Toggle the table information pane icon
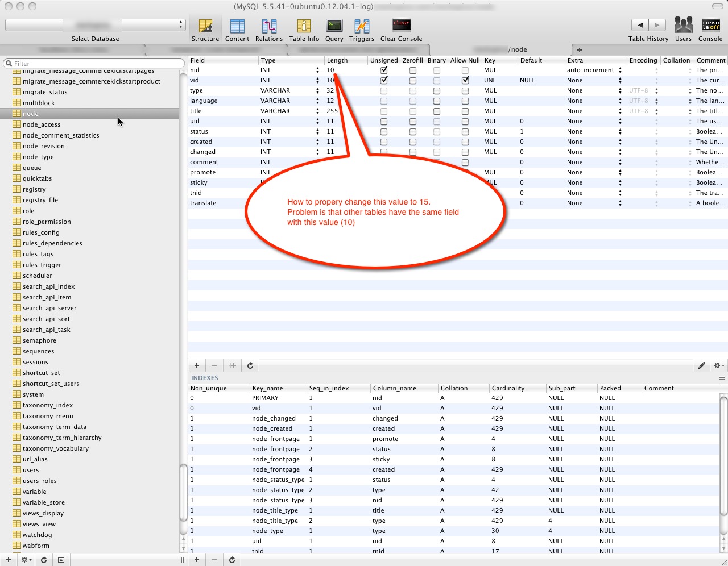This screenshot has width=728, height=566. [x=61, y=560]
